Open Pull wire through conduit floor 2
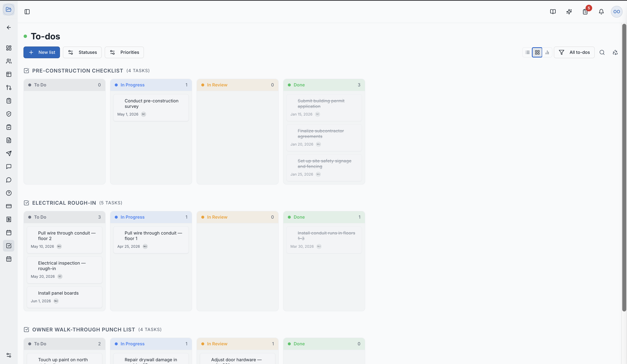Viewport: 627px width, 364px height. 65,240
